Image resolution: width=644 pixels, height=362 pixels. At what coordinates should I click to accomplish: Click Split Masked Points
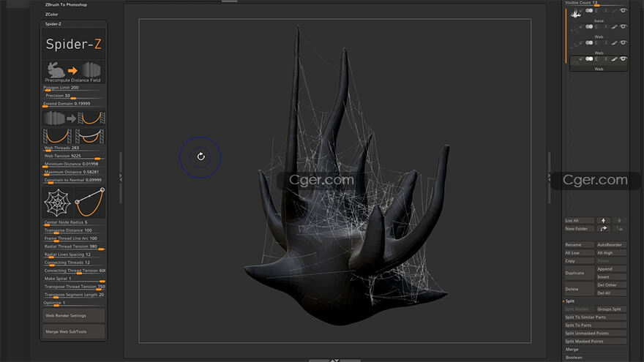point(596,342)
